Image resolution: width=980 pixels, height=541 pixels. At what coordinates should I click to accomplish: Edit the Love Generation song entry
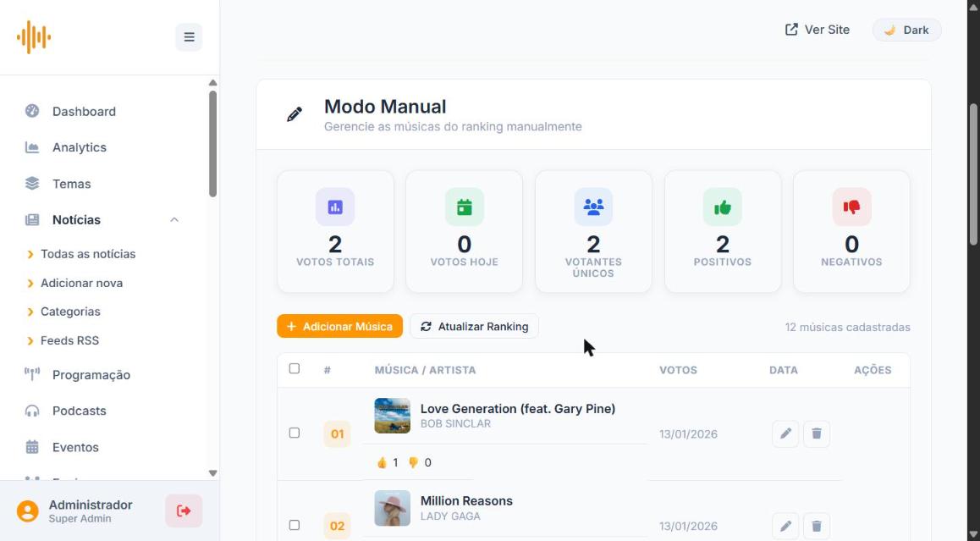785,433
